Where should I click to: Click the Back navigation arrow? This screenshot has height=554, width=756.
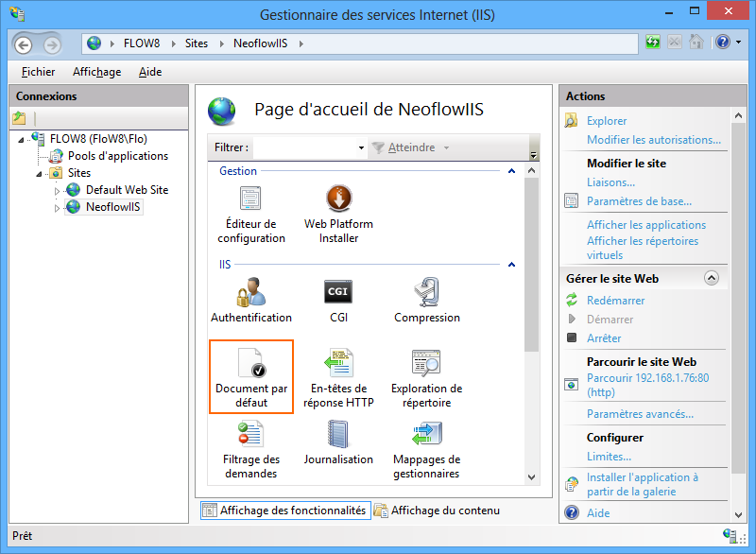(x=23, y=44)
